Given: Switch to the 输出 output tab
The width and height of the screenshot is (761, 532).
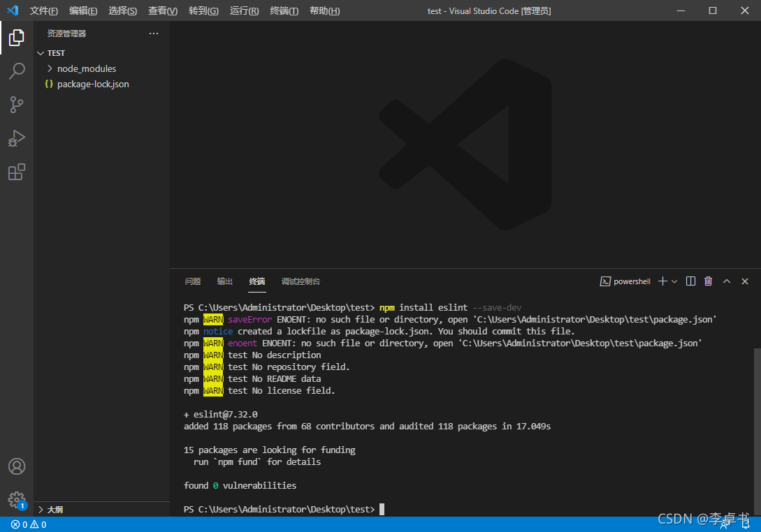Looking at the screenshot, I should 225,281.
